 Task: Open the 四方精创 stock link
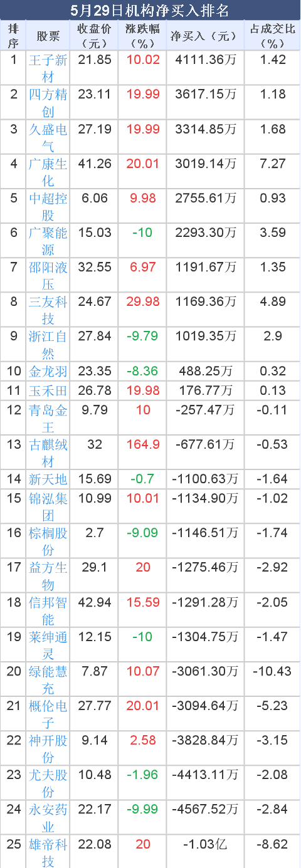48,103
